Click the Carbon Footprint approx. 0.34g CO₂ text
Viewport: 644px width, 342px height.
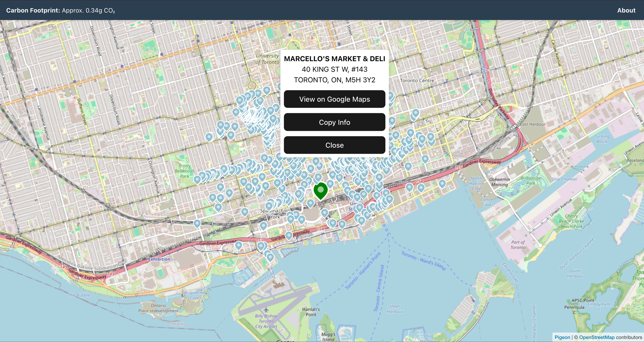61,10
